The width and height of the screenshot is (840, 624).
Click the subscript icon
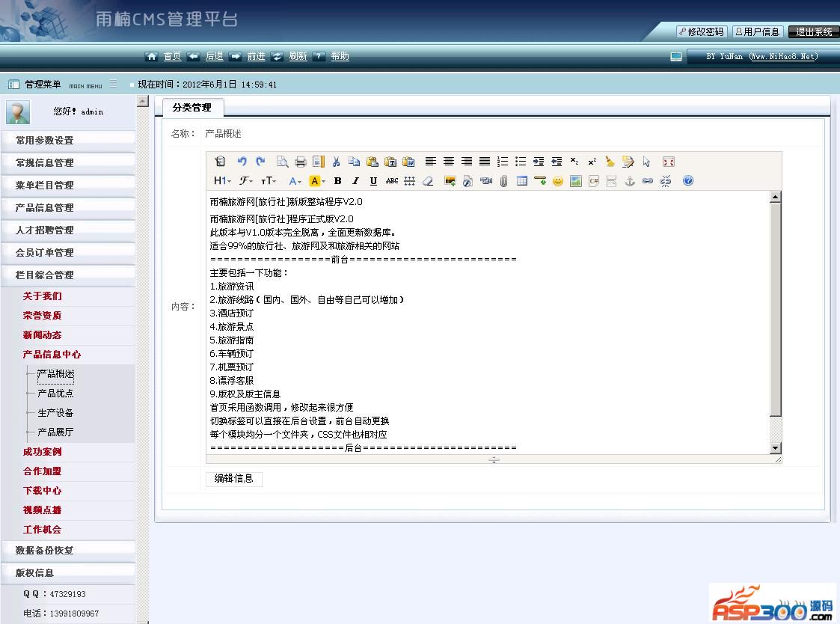pyautogui.click(x=574, y=162)
